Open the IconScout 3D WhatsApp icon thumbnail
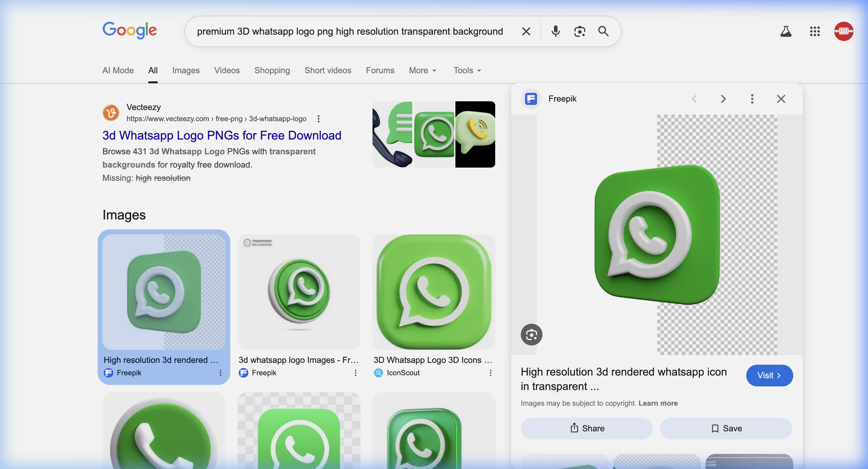The height and width of the screenshot is (469, 868). (434, 292)
